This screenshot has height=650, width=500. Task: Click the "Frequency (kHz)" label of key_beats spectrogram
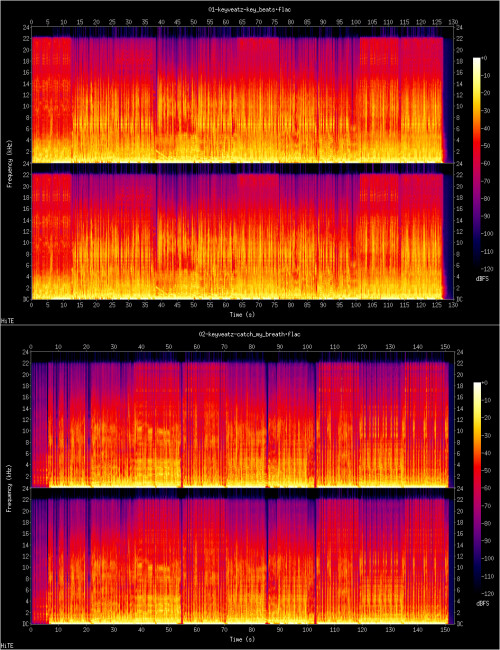pyautogui.click(x=9, y=162)
